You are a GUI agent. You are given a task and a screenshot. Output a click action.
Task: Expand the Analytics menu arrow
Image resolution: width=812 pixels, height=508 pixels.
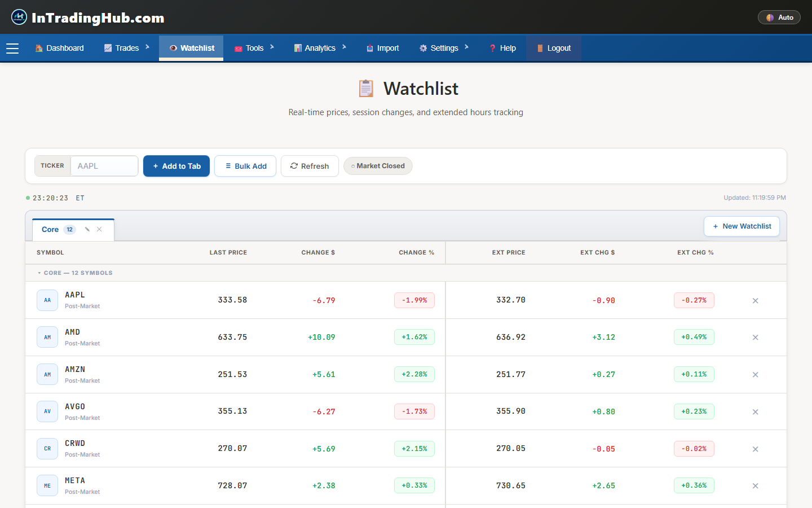pos(345,47)
